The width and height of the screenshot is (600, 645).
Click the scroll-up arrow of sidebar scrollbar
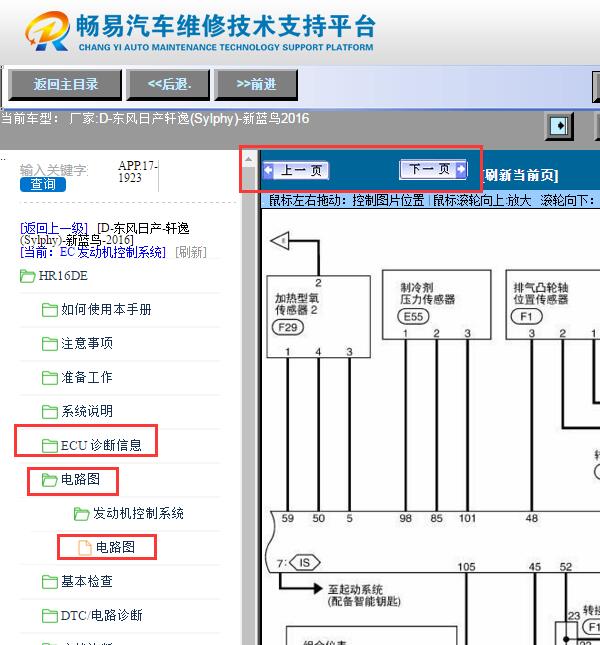coord(248,159)
